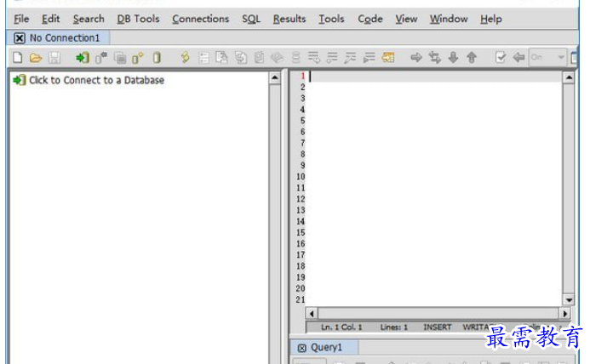This screenshot has width=590, height=364.
Task: Click the eraser toolbar icon
Action: point(277,58)
